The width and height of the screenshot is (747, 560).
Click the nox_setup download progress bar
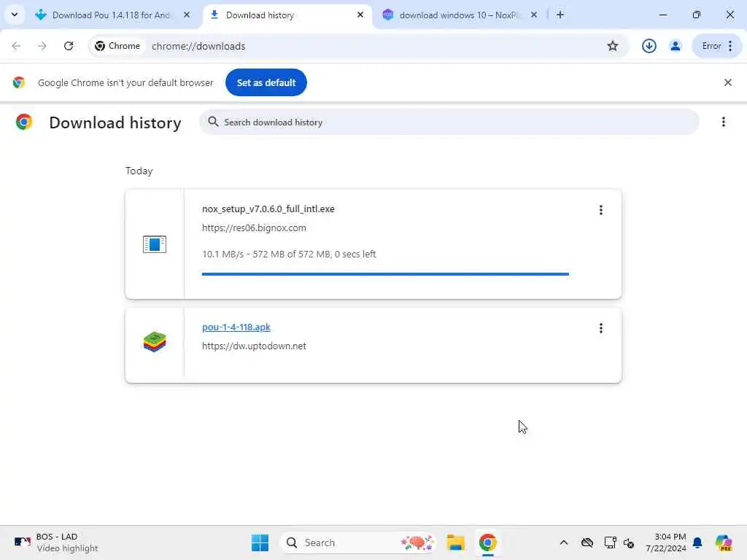385,274
